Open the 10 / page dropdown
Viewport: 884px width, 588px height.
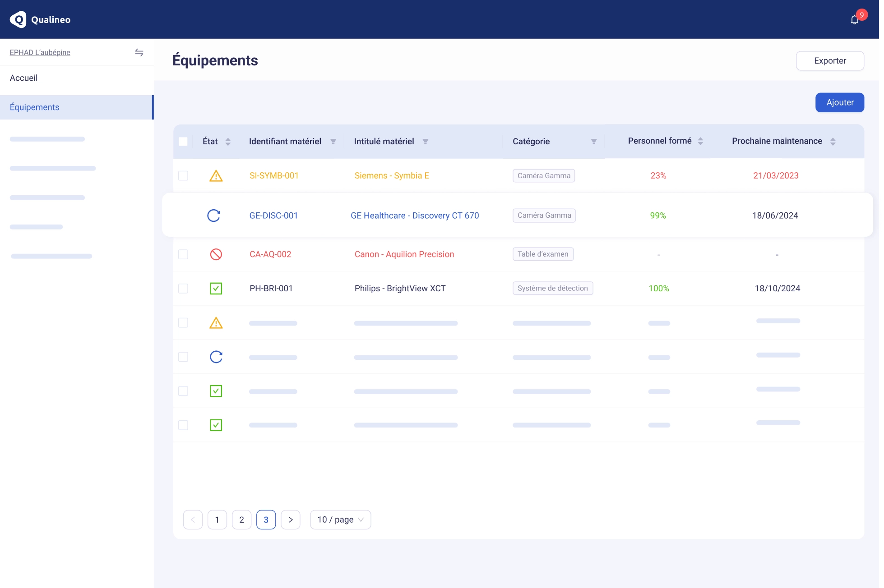pos(340,519)
